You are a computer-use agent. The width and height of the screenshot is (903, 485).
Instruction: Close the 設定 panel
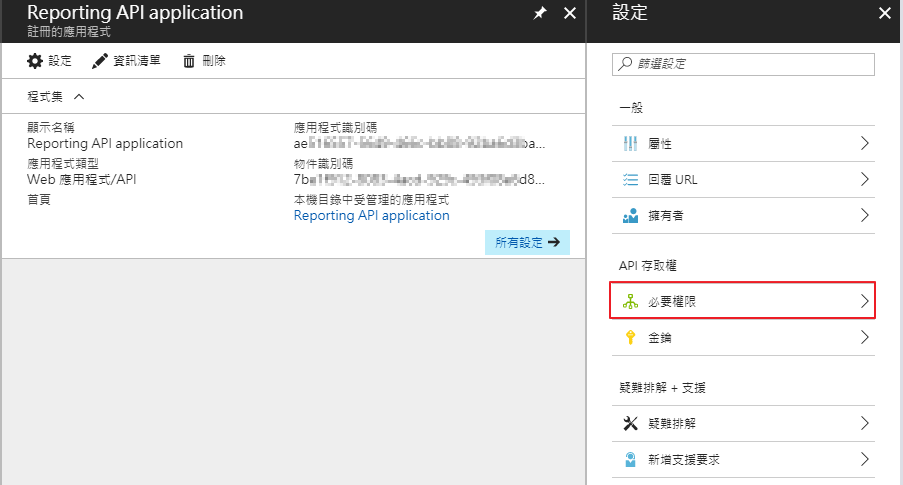[884, 13]
